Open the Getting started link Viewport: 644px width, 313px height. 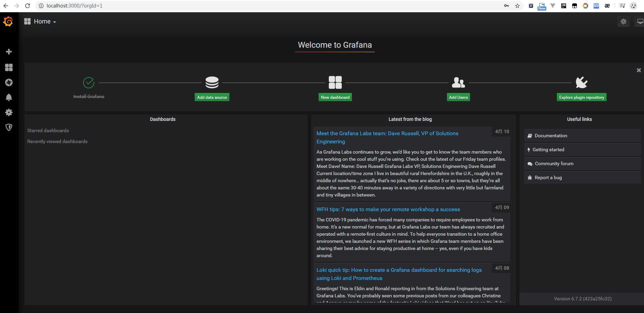582,150
